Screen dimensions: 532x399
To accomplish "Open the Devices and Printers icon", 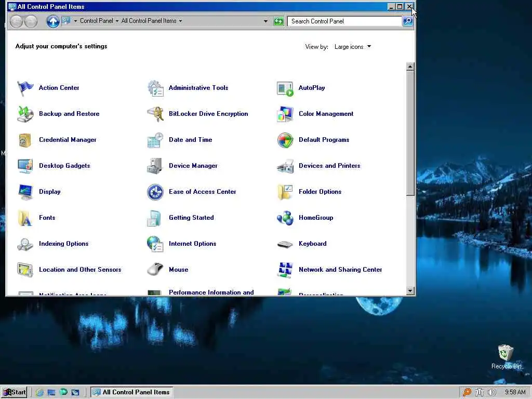I will pos(285,166).
